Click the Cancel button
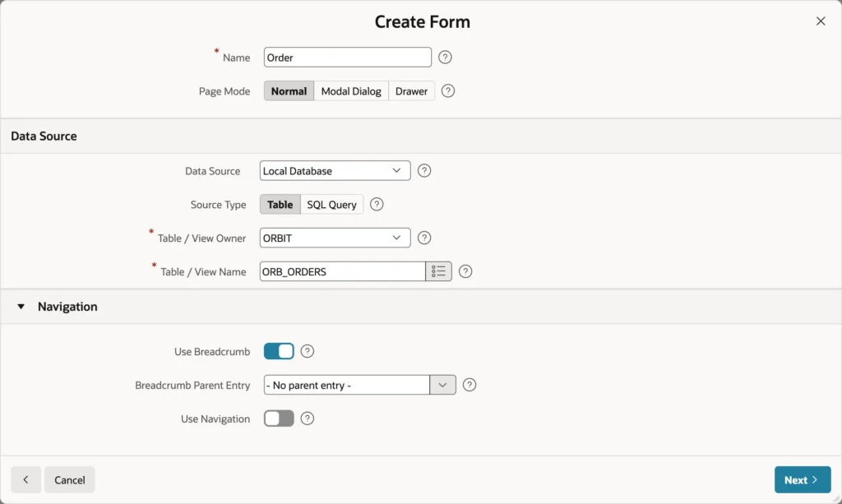Viewport: 842px width, 504px height. pos(70,480)
